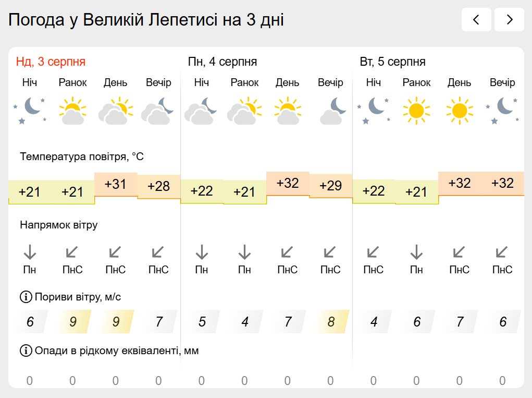Click Sunday daytime +31 temperature cell
This screenshot has height=398, width=532.
116,184
